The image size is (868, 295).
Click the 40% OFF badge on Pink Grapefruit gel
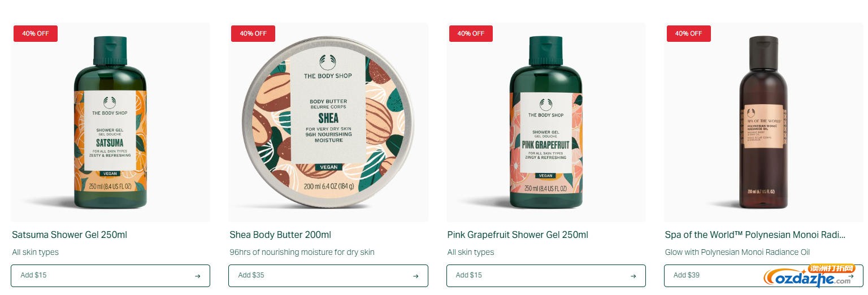(x=471, y=33)
